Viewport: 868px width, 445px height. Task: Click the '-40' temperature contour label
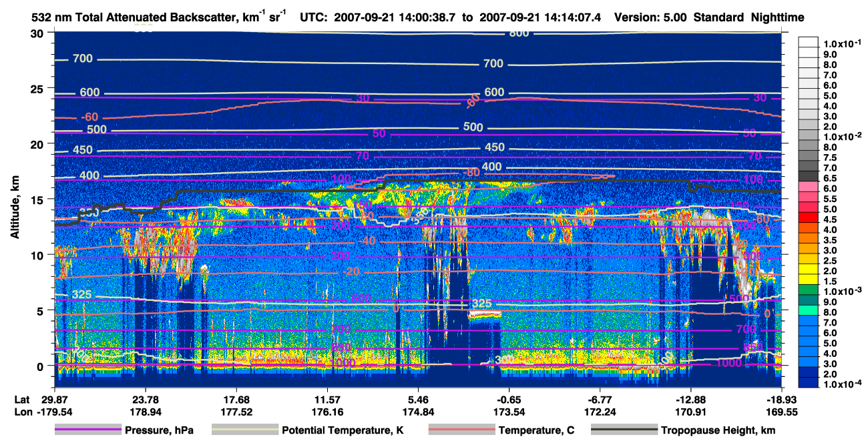(367, 240)
